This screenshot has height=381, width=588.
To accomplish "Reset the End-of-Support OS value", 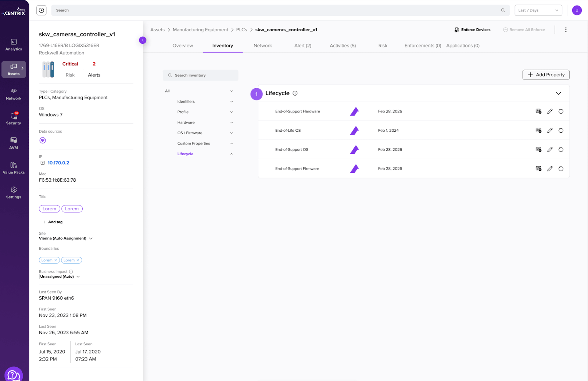I will pos(561,150).
